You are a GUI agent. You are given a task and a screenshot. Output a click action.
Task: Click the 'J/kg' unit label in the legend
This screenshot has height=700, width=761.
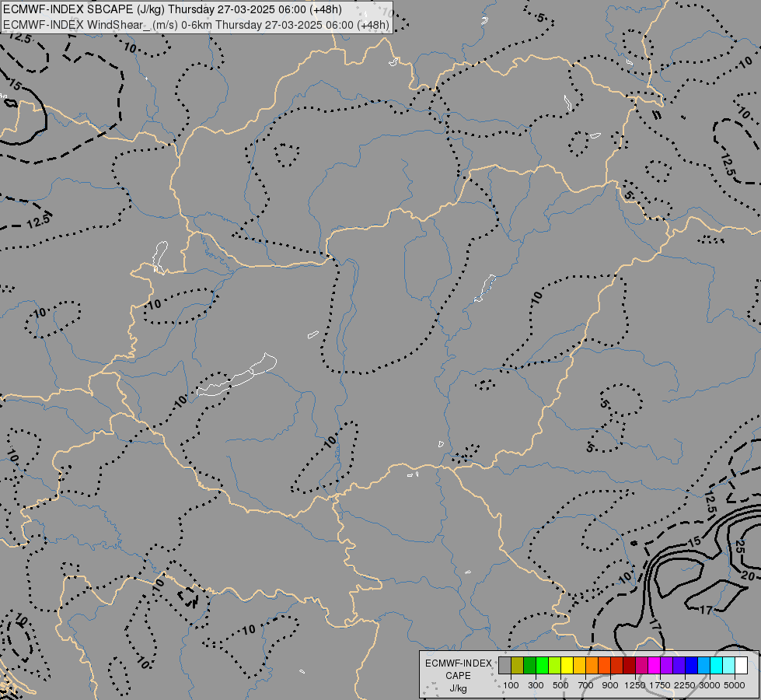coord(458,689)
